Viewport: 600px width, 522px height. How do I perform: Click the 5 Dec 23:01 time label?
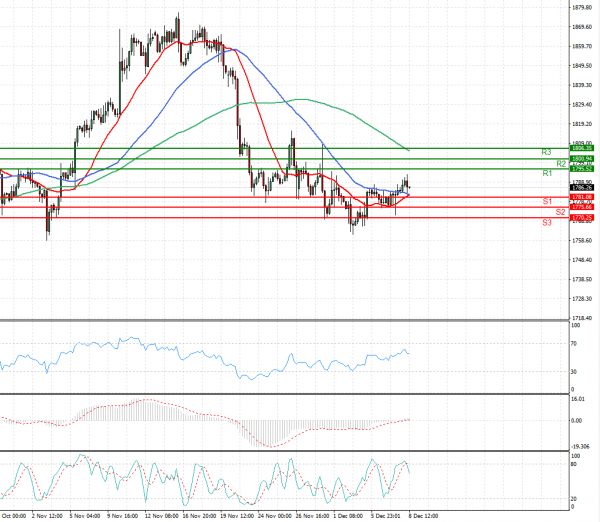(385, 516)
